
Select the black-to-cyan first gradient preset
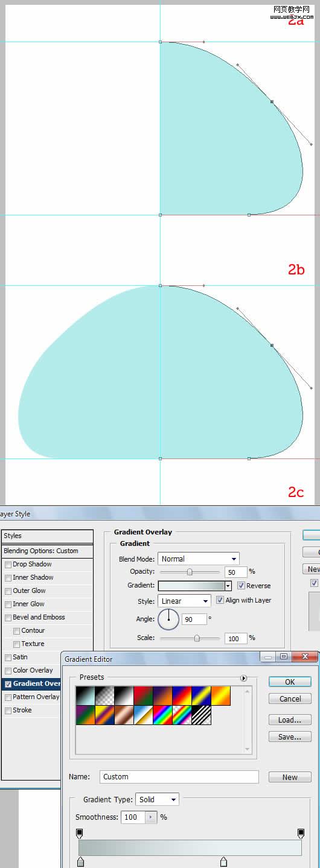(85, 696)
